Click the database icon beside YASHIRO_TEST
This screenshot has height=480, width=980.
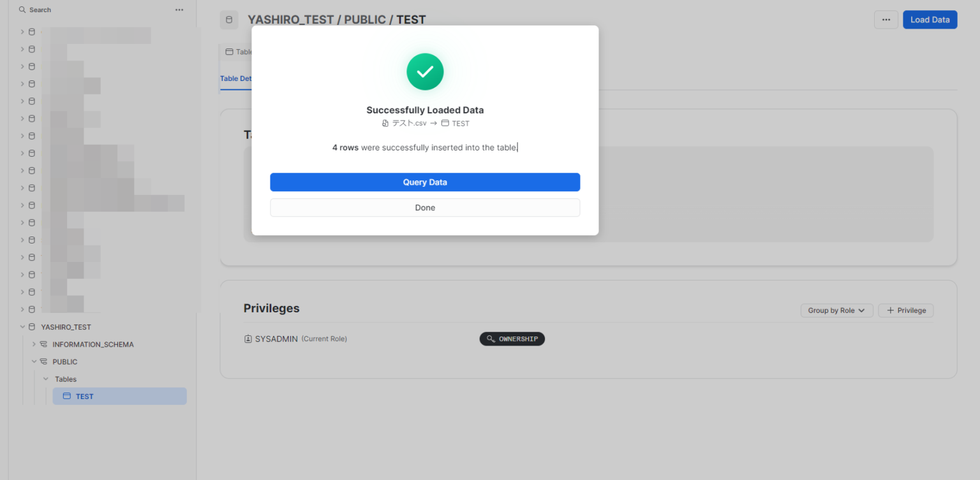coord(32,327)
